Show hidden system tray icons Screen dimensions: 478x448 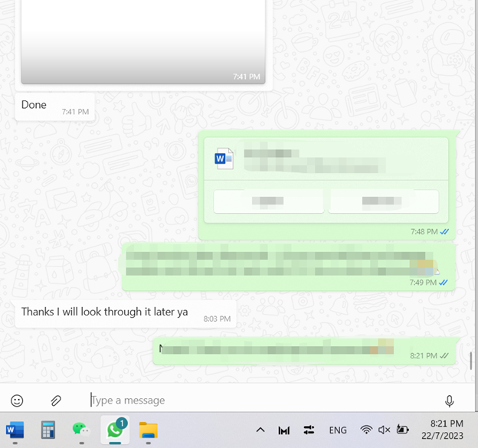pyautogui.click(x=260, y=430)
